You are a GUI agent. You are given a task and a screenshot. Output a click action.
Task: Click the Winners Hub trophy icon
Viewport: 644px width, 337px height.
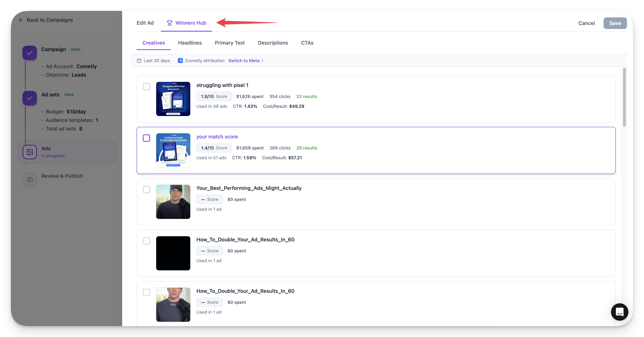(169, 23)
